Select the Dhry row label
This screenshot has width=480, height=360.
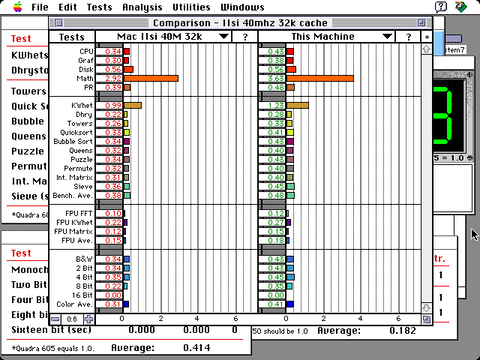click(84, 114)
